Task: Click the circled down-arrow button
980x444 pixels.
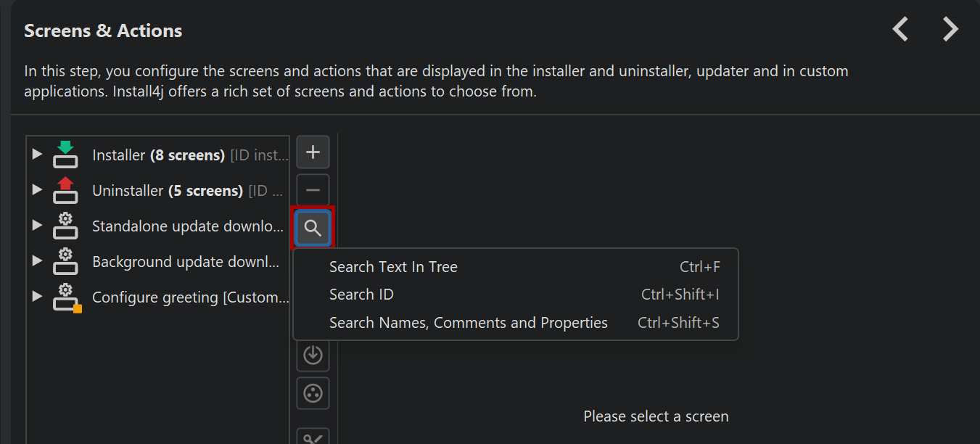Action: [313, 355]
